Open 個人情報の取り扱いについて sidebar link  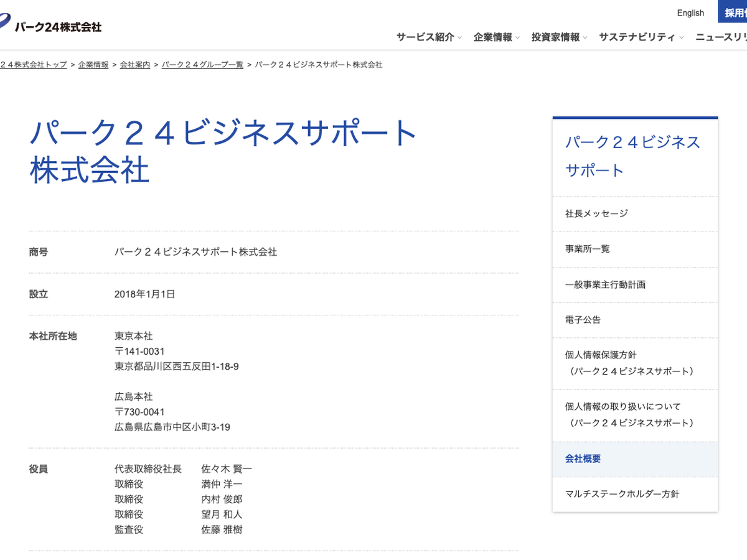(x=629, y=414)
